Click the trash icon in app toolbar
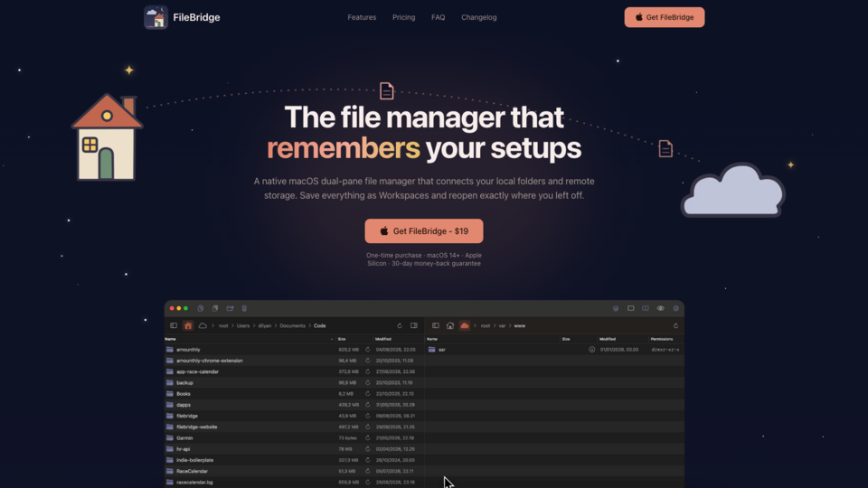 tap(244, 308)
